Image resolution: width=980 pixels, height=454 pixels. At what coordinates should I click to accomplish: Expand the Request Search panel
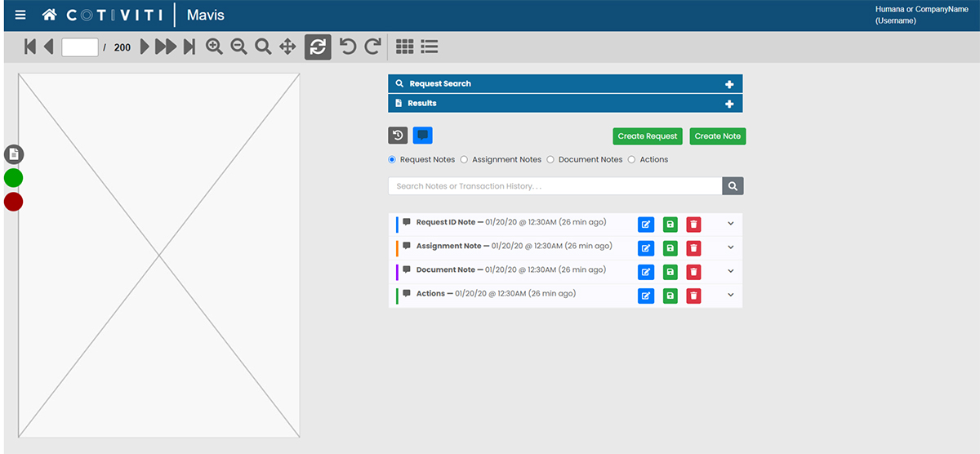pos(728,84)
